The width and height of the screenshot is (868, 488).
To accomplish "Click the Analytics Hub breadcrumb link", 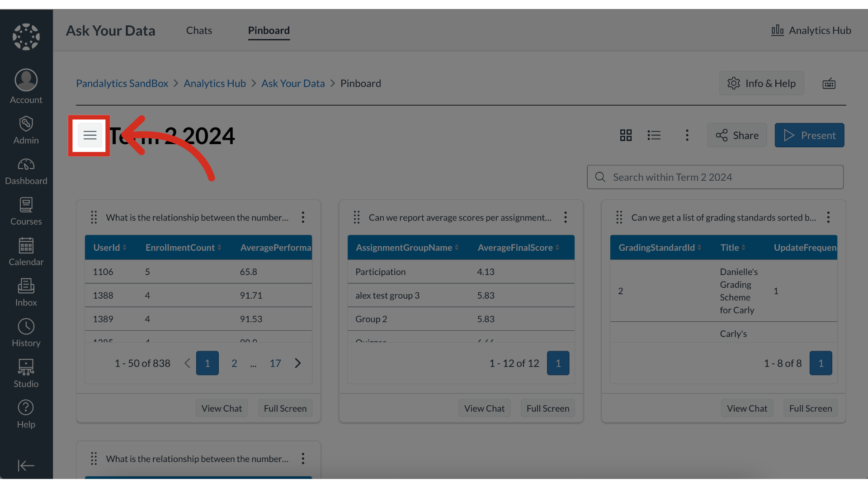I will pyautogui.click(x=215, y=83).
